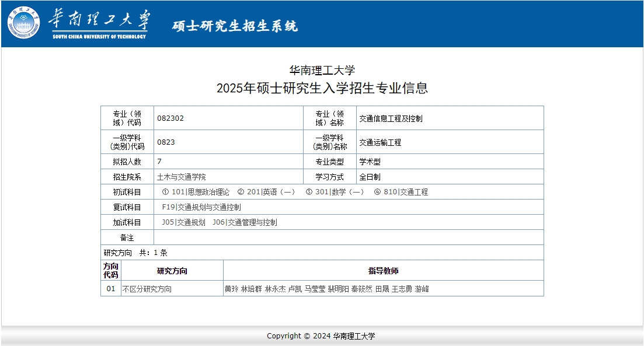The height and width of the screenshot is (346, 644).
Task: Click the 招生院系 label cell
Action: pyautogui.click(x=127, y=177)
